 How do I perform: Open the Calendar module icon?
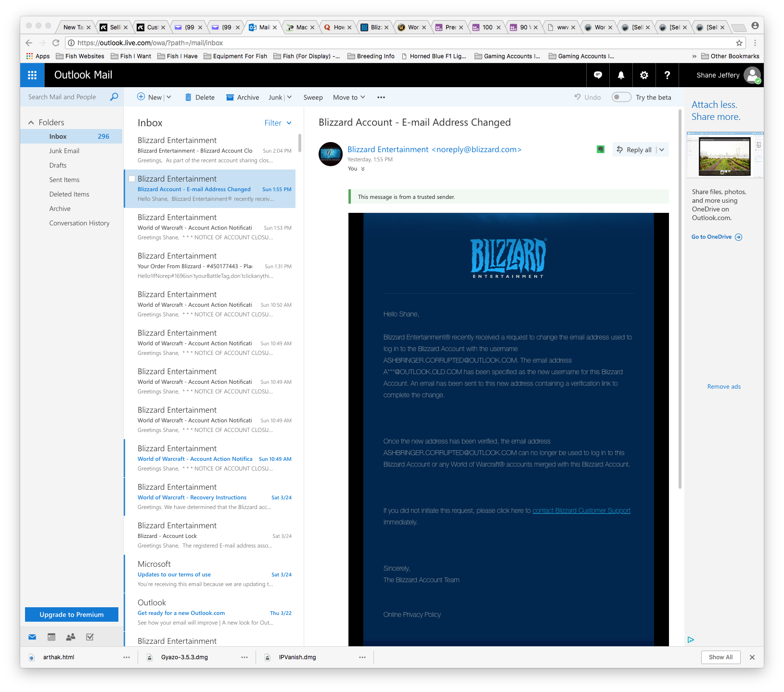point(51,637)
